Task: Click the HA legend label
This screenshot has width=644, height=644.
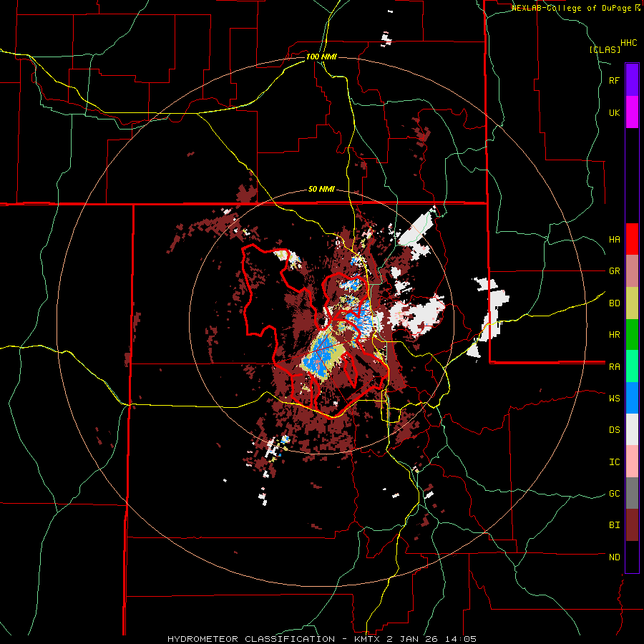Action: [x=614, y=239]
